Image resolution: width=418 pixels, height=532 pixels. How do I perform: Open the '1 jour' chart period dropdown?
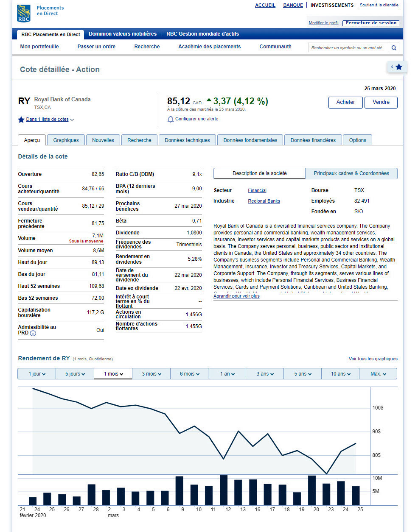[37, 374]
